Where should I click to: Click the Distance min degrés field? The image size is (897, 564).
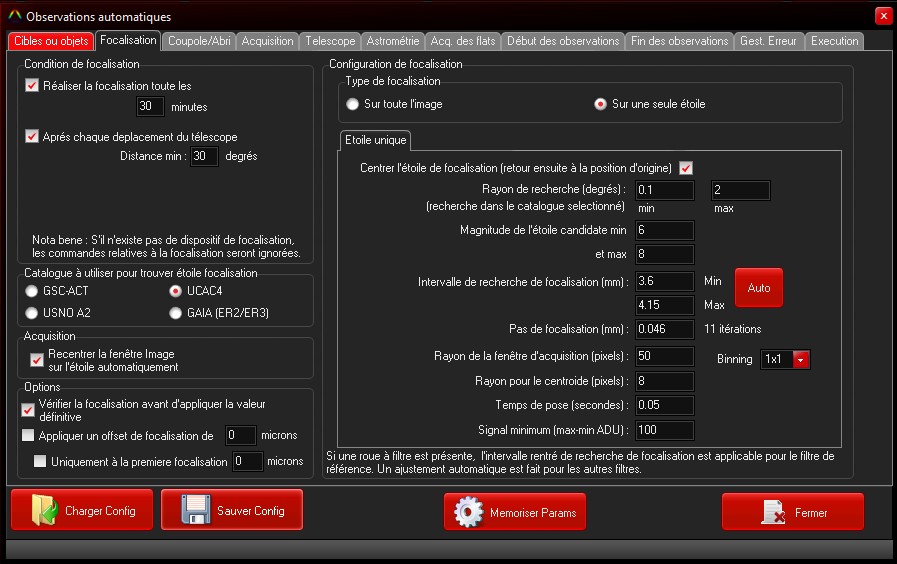204,156
